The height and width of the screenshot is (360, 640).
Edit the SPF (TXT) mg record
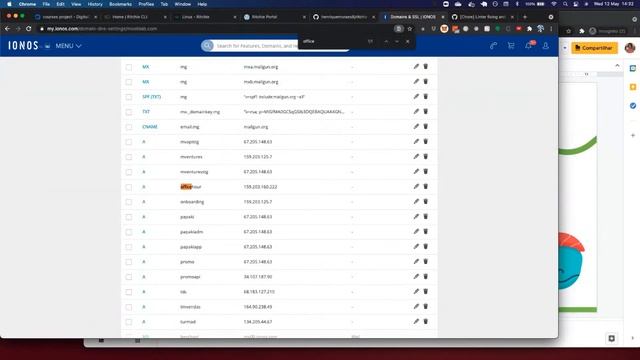coord(416,96)
